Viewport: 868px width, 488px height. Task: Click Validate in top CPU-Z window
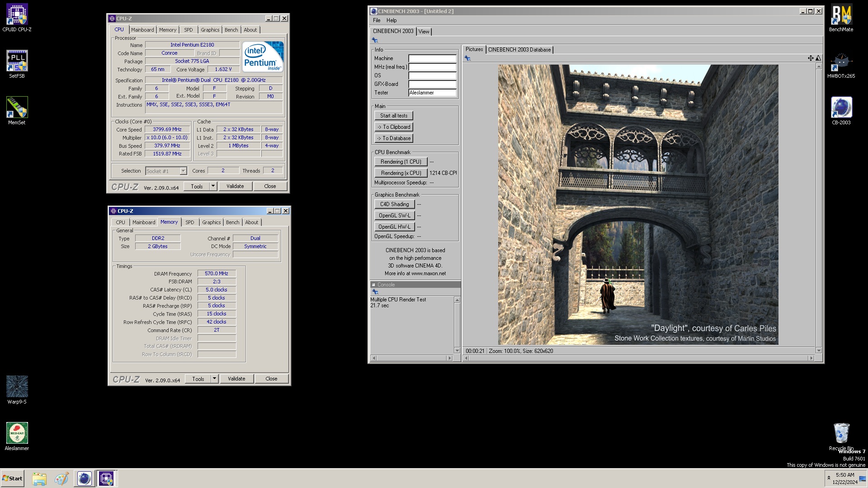(x=235, y=186)
